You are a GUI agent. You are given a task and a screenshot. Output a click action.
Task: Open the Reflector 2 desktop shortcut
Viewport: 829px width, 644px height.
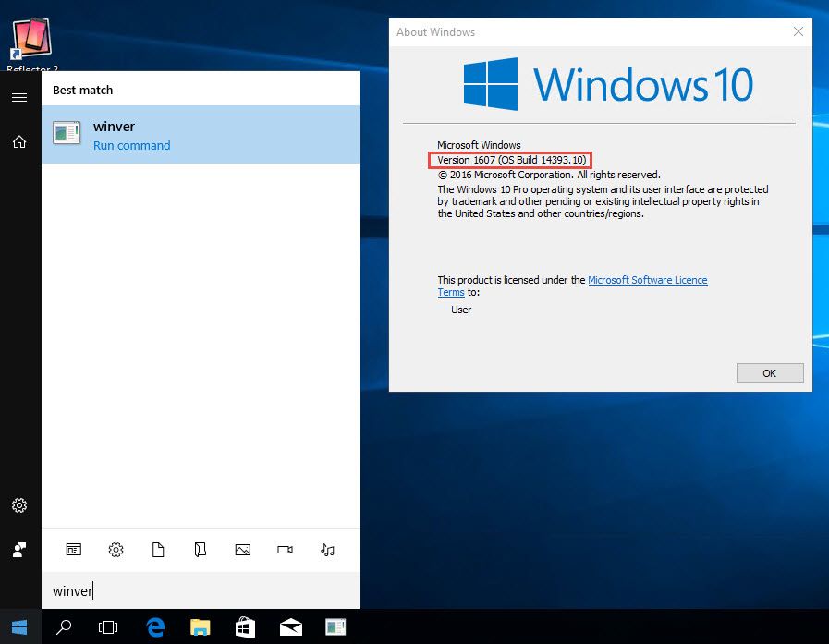pos(31,43)
